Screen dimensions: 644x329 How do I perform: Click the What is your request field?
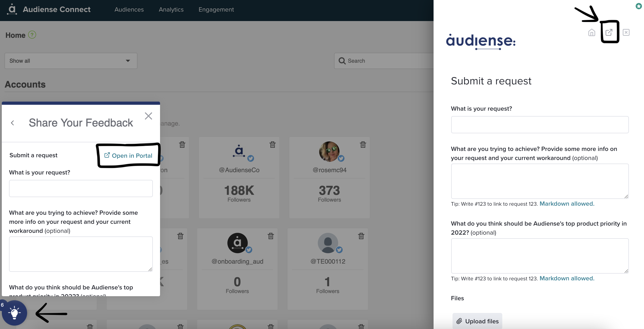click(x=540, y=125)
